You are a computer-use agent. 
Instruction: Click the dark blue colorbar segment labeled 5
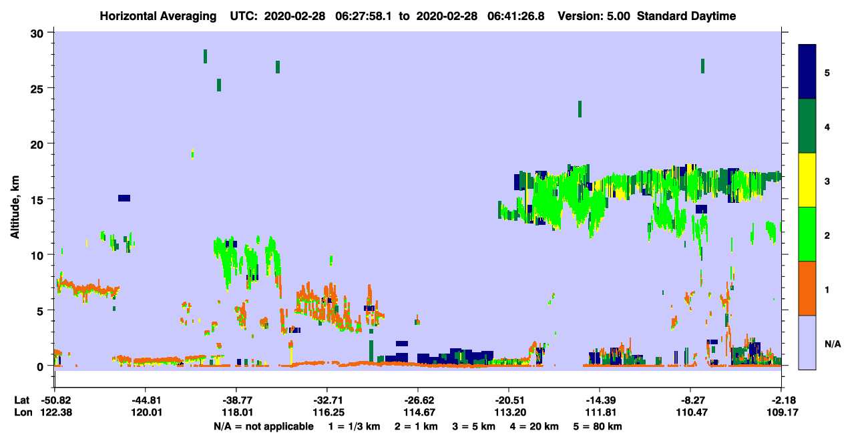point(807,72)
